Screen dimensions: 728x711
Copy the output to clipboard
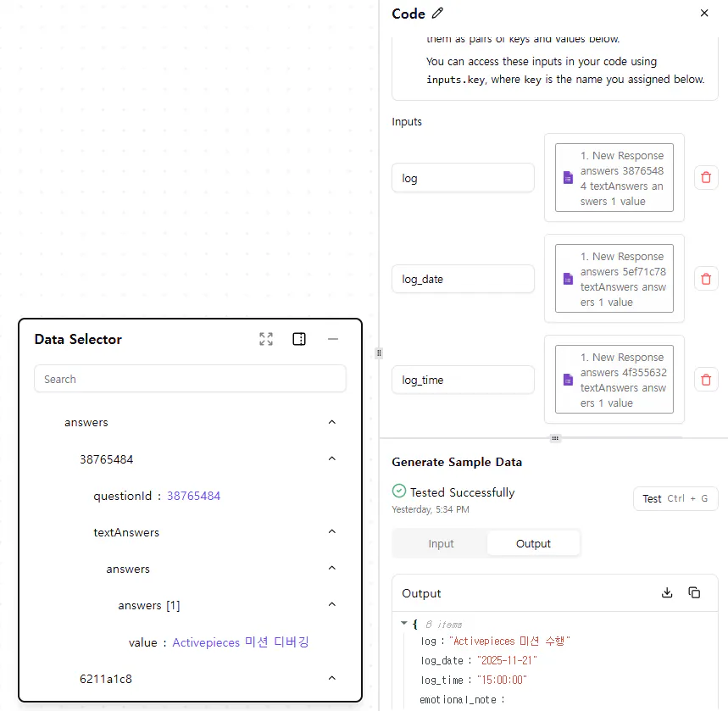(x=694, y=593)
